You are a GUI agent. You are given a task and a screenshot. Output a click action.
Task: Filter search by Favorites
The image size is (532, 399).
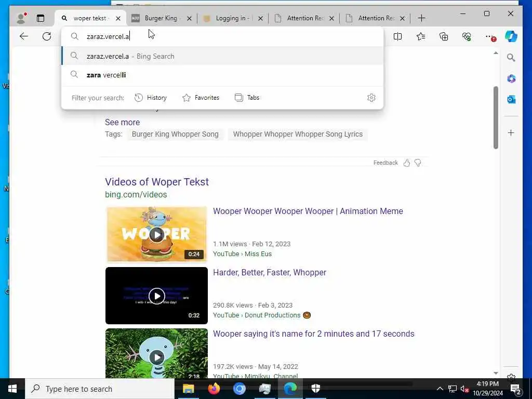(x=201, y=98)
